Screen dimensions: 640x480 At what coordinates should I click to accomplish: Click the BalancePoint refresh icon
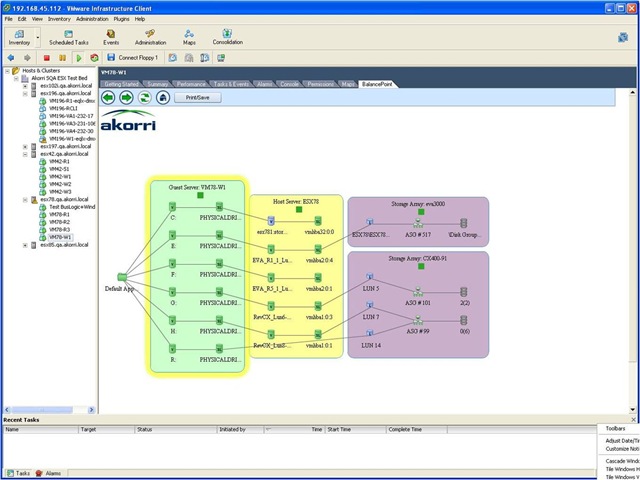(144, 98)
